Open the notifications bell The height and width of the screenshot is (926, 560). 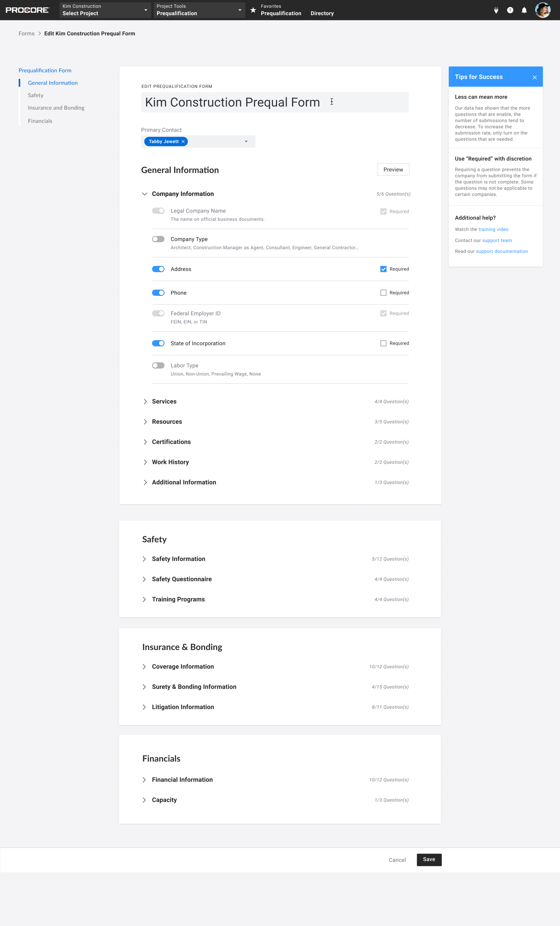524,10
